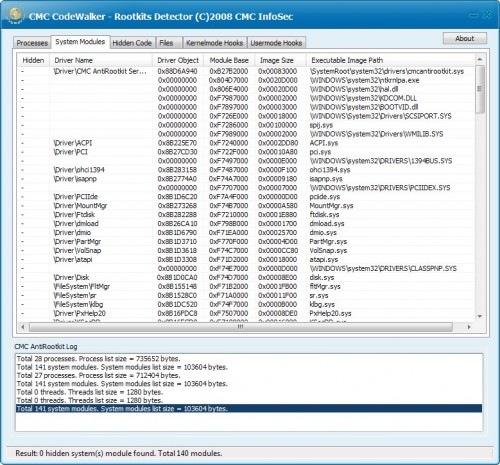This screenshot has width=500, height=465.
Task: Switch to the Processes tab
Action: [x=32, y=43]
